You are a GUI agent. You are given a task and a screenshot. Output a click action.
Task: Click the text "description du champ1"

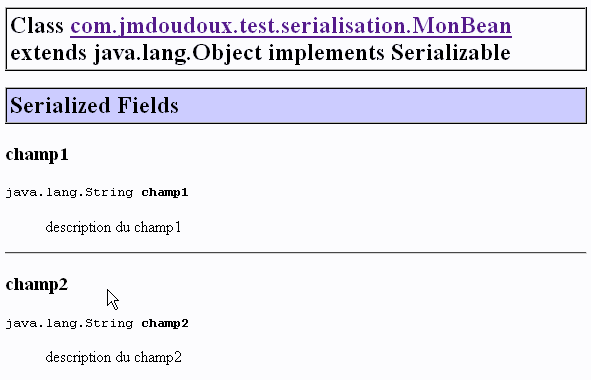(113, 227)
